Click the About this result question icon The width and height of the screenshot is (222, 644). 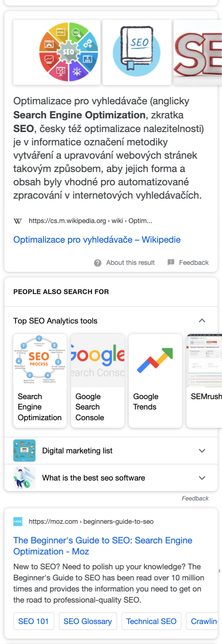98,263
